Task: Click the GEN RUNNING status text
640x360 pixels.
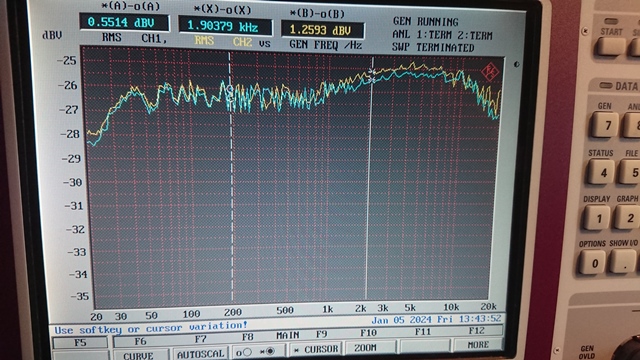Action: click(426, 21)
